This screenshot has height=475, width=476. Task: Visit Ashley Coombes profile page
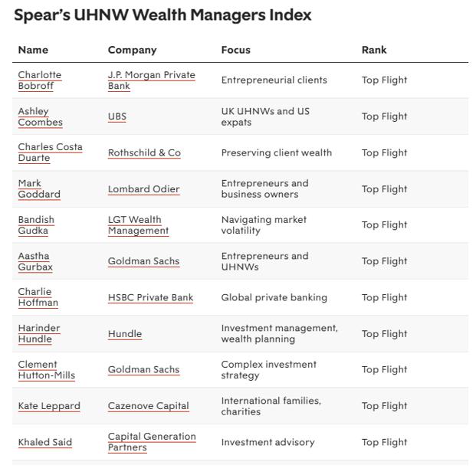coord(41,116)
